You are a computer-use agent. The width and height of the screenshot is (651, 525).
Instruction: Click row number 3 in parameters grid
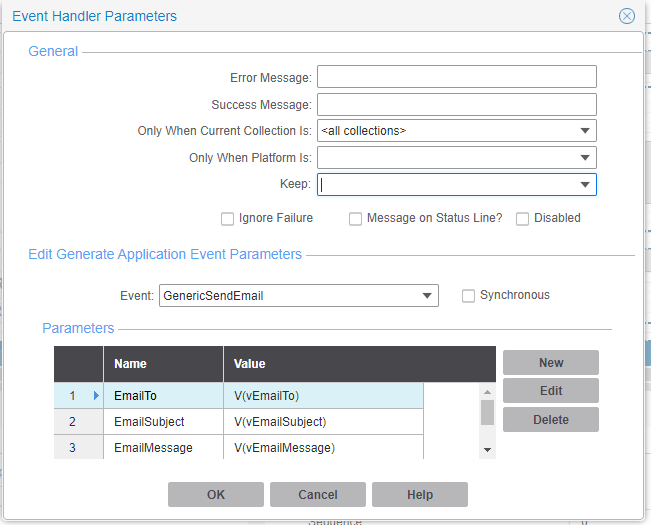(x=72, y=447)
